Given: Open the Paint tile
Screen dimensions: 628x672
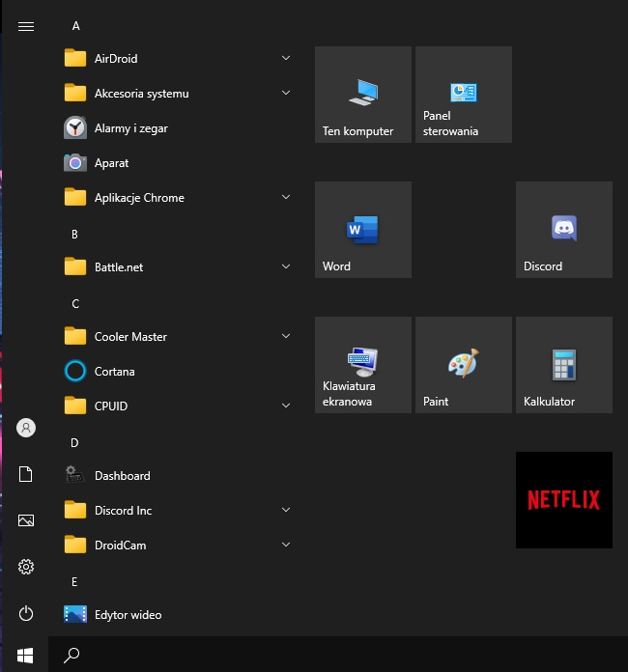Looking at the screenshot, I should pyautogui.click(x=463, y=365).
